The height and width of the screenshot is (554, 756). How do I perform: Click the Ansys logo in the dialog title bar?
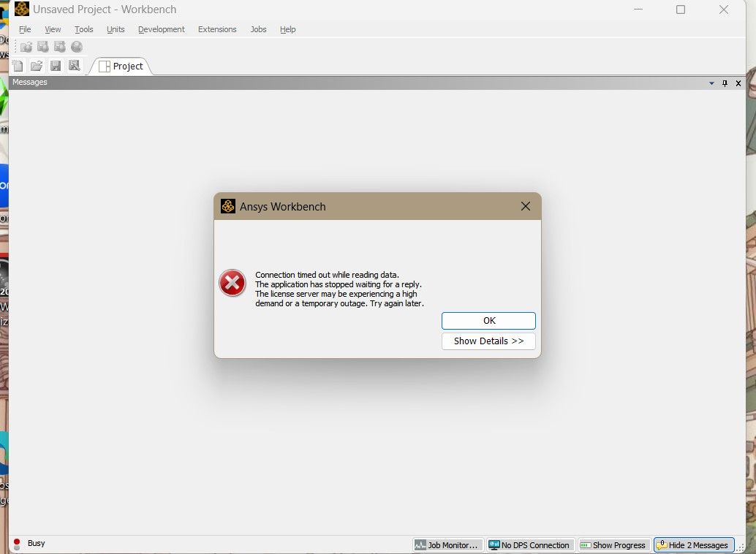(228, 206)
